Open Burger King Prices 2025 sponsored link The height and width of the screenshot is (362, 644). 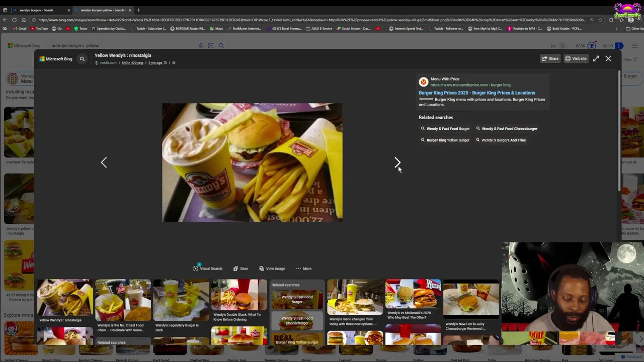coord(477,93)
